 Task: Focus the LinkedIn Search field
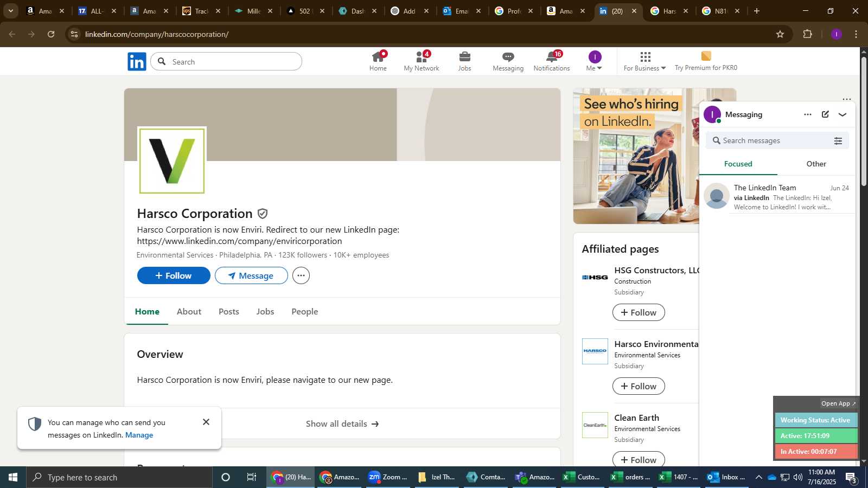click(x=226, y=62)
